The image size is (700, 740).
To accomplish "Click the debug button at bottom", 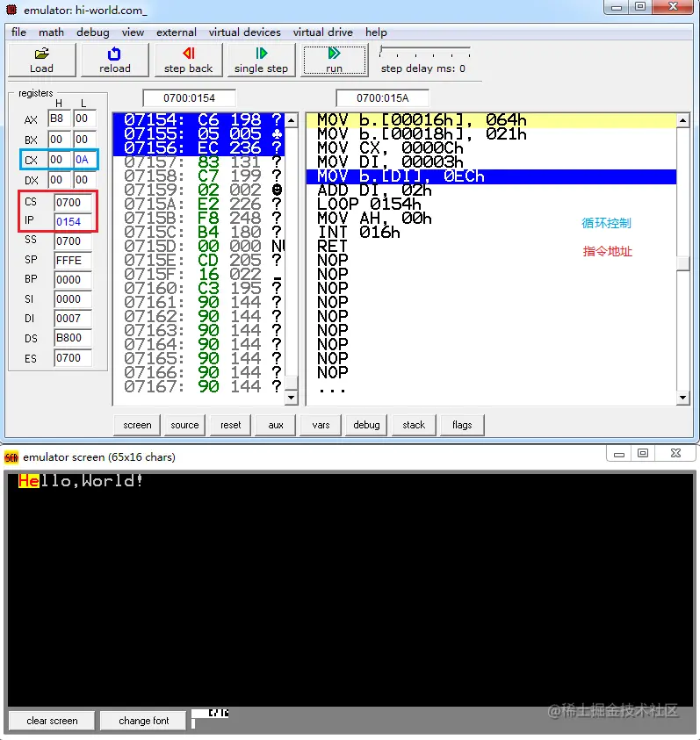I will coord(366,425).
